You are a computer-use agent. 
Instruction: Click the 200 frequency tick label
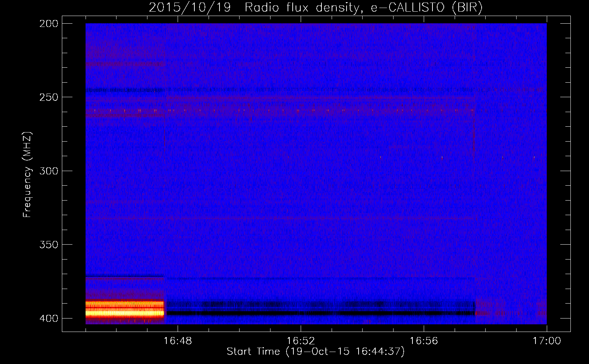point(49,24)
